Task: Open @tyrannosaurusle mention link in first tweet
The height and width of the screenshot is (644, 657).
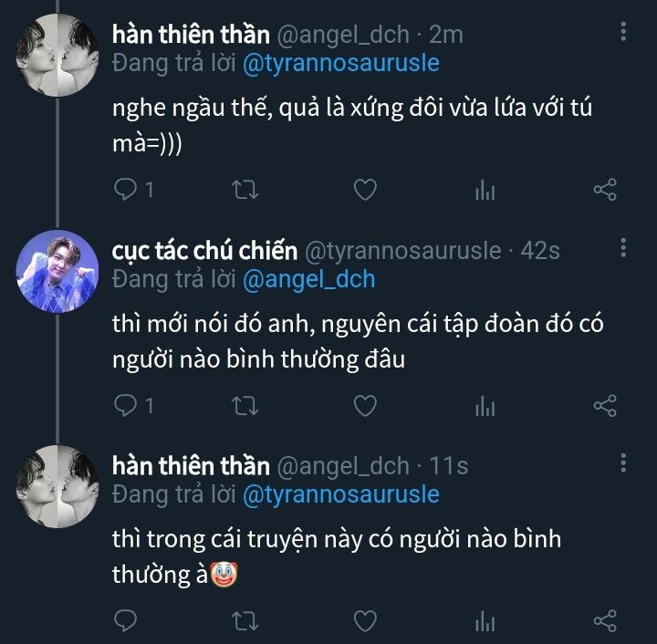Action: tap(340, 63)
